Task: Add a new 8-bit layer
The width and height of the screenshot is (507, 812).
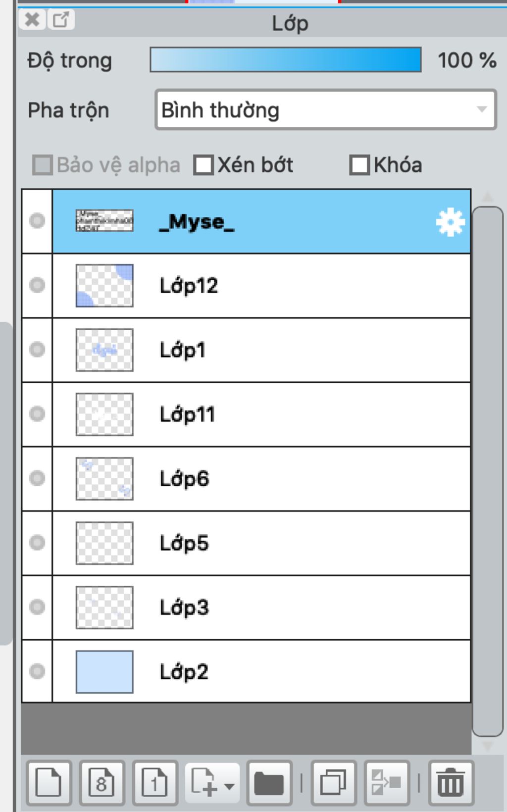Action: 101,783
